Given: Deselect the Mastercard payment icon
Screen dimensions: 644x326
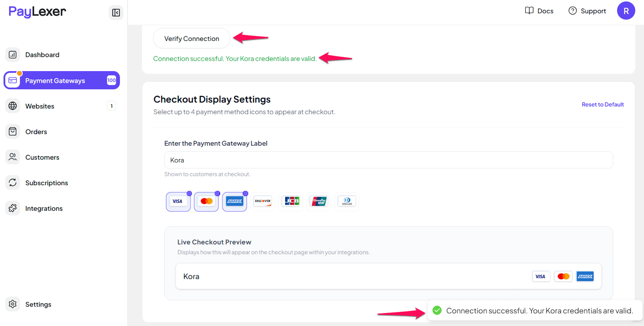Looking at the screenshot, I should [206, 202].
